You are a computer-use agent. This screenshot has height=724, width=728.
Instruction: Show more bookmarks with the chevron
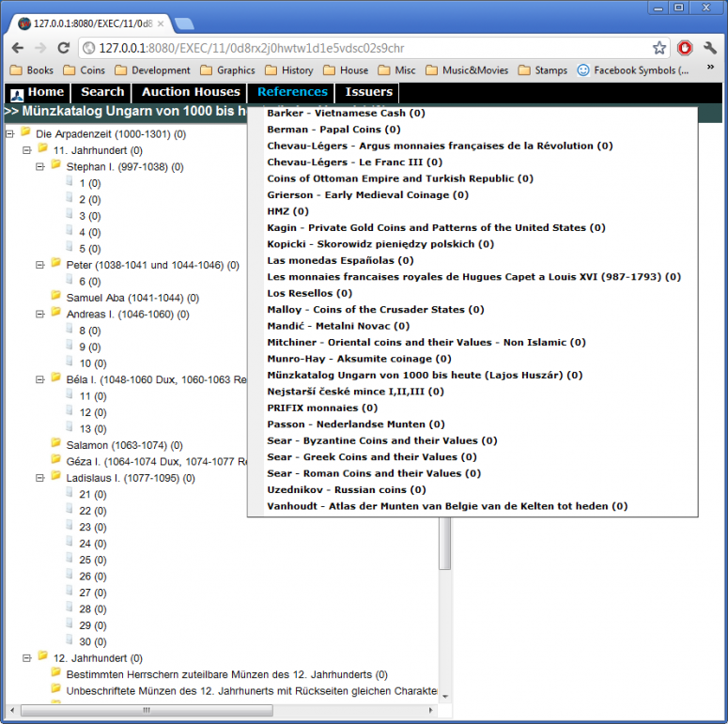pos(710,68)
